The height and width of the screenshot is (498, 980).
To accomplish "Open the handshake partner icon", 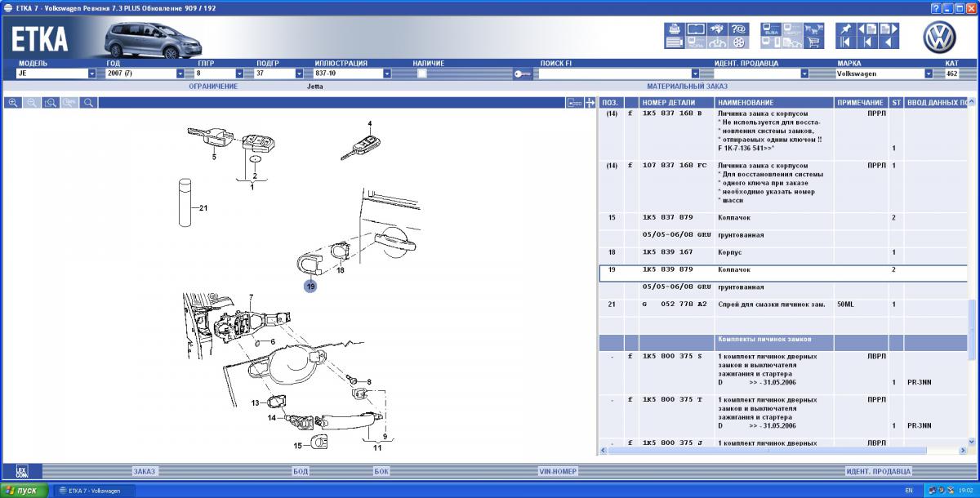I will click(x=717, y=29).
